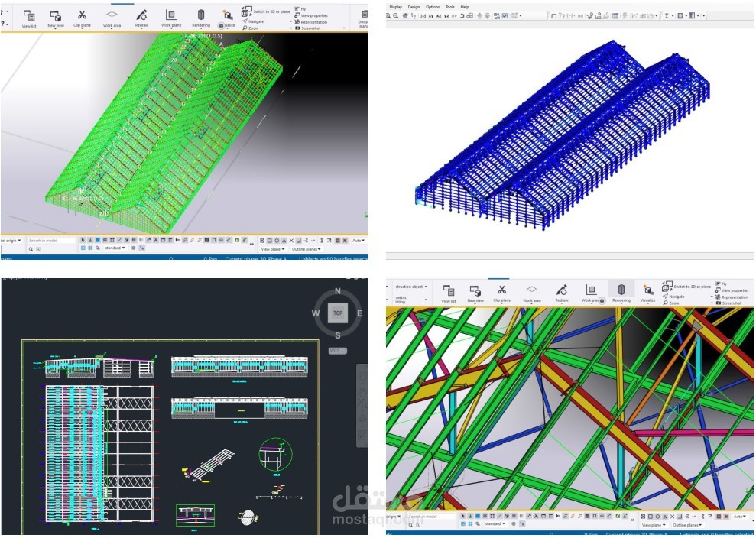Switch to 3-d view in SAP2000 toolbar
756x538 pixels.
pyautogui.click(x=423, y=15)
